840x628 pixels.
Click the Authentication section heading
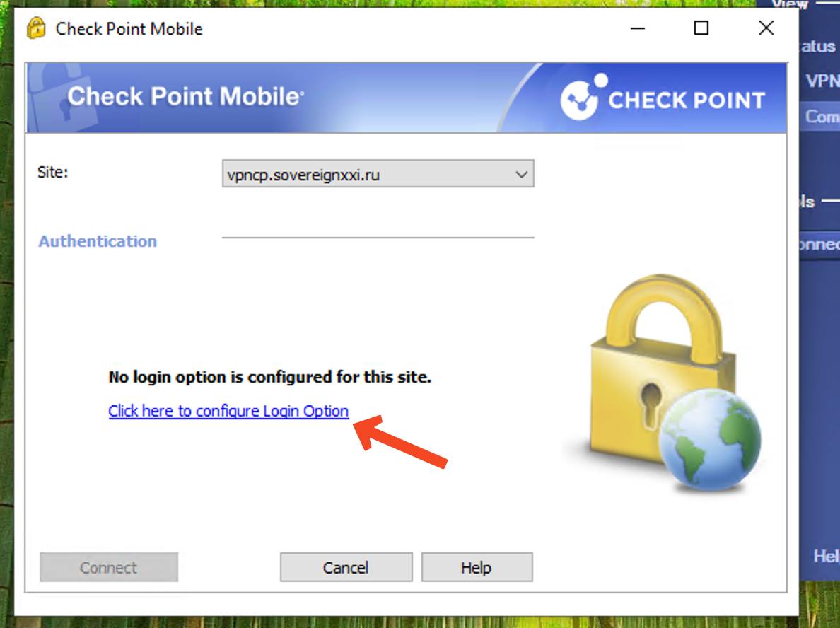pos(98,241)
